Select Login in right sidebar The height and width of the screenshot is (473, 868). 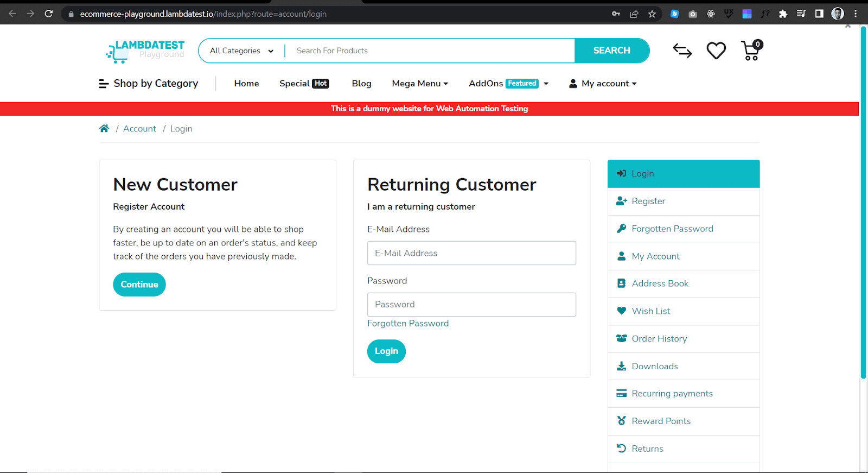[684, 174]
